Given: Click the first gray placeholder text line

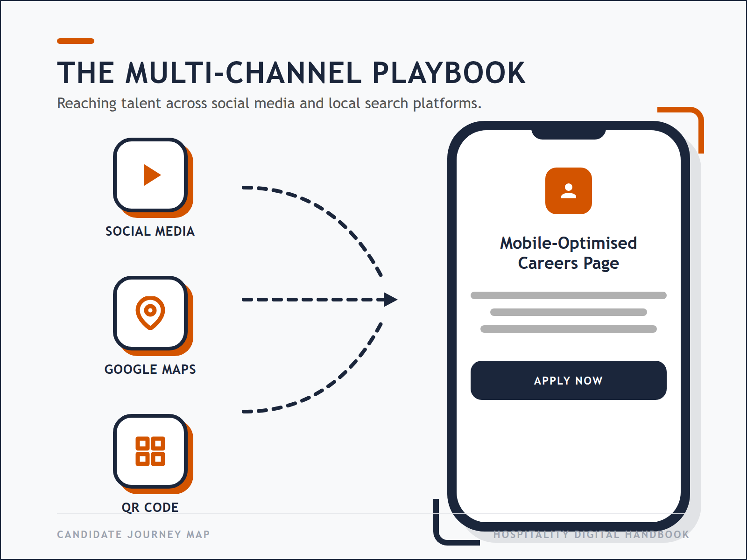Looking at the screenshot, I should pos(568,295).
